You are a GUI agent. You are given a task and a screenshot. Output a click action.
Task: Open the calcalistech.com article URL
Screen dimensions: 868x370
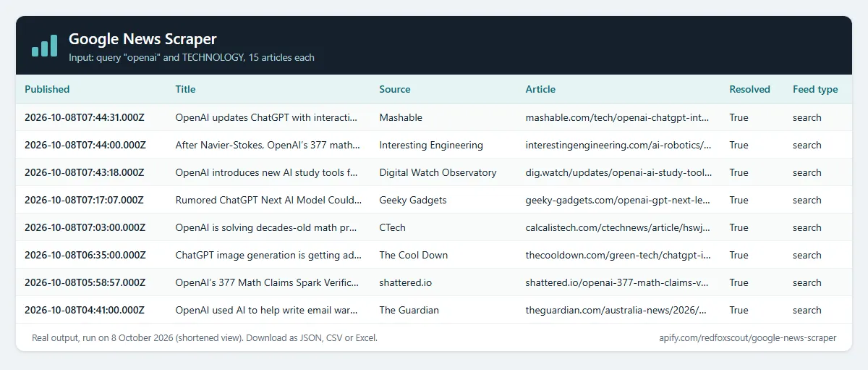click(618, 227)
